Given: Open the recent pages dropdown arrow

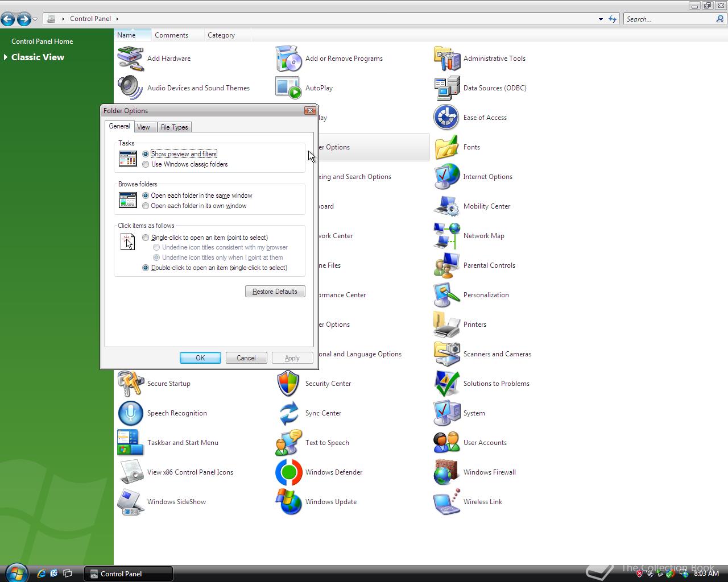Looking at the screenshot, I should coord(35,19).
